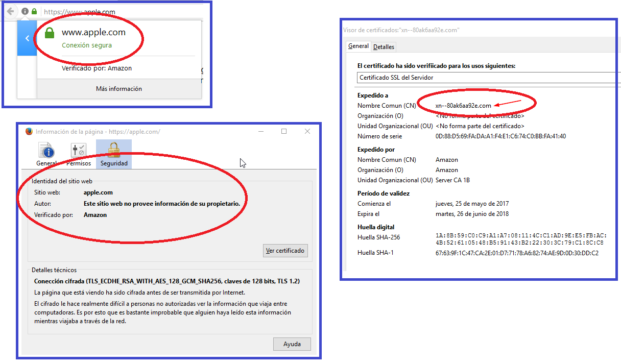The image size is (621, 364).
Task: Select the 'apple.com' Sitio web value
Action: tap(98, 192)
